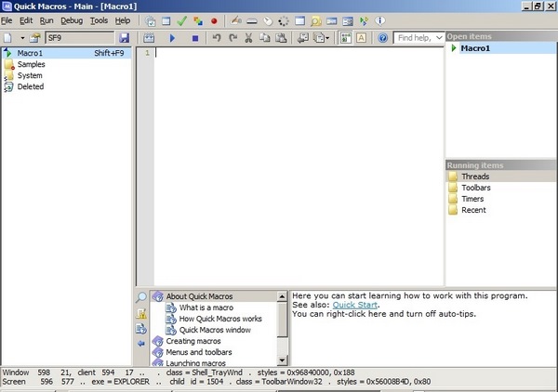The width and height of the screenshot is (558, 392).
Task: Open the Help menu
Action: coord(123,21)
